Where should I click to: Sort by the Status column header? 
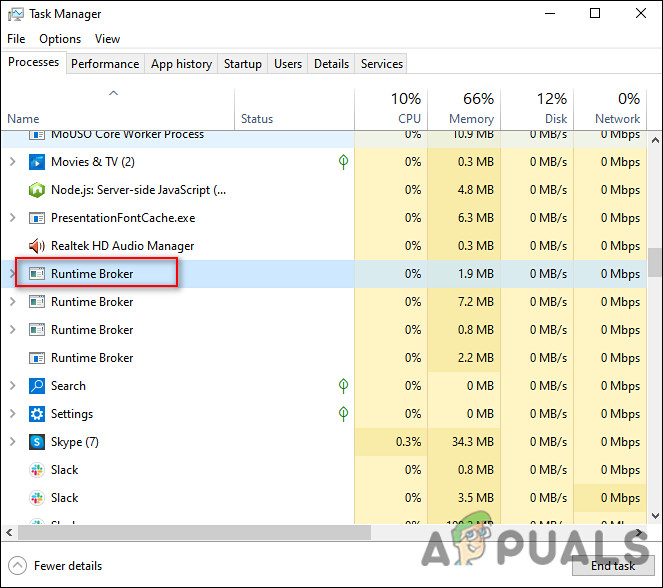coord(294,109)
